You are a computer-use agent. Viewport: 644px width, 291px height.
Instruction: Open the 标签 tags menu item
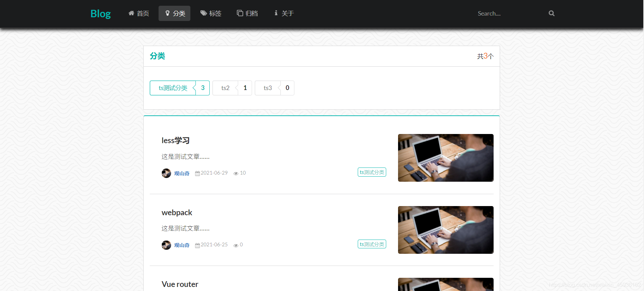click(211, 14)
